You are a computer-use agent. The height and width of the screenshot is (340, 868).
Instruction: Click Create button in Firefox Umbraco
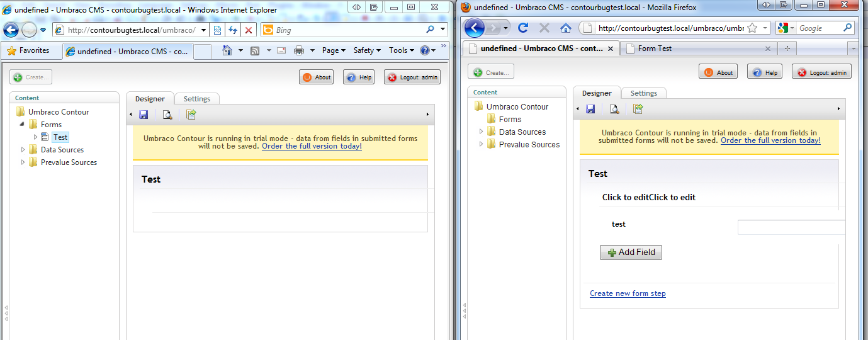tap(491, 72)
